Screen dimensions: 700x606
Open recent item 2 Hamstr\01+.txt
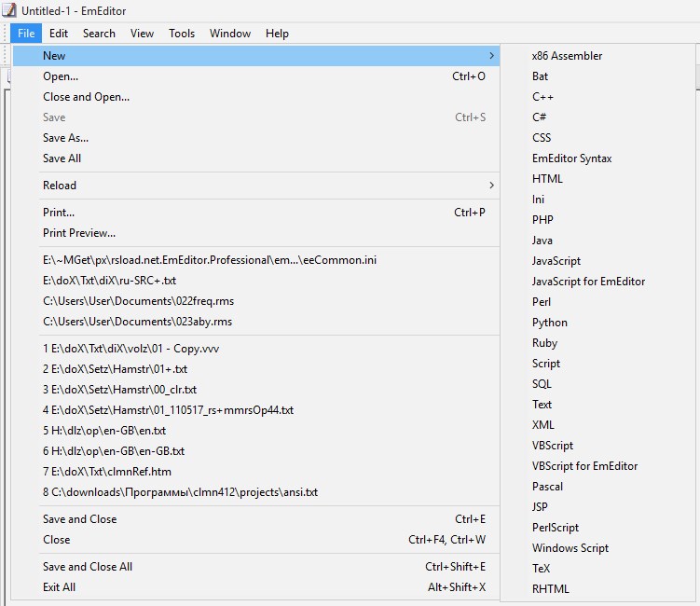pos(255,369)
